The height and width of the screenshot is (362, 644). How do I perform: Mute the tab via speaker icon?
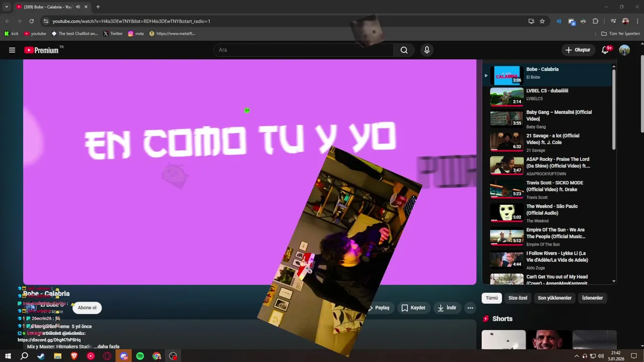tap(77, 7)
